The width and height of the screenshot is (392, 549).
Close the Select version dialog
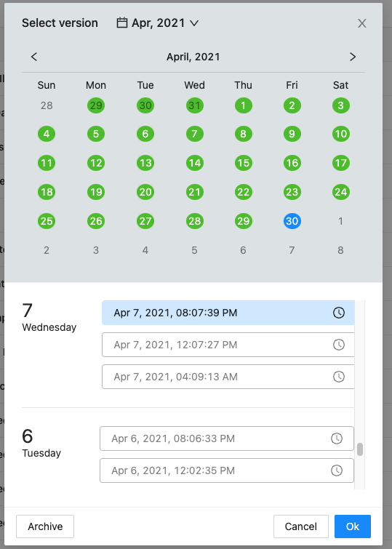pos(362,23)
